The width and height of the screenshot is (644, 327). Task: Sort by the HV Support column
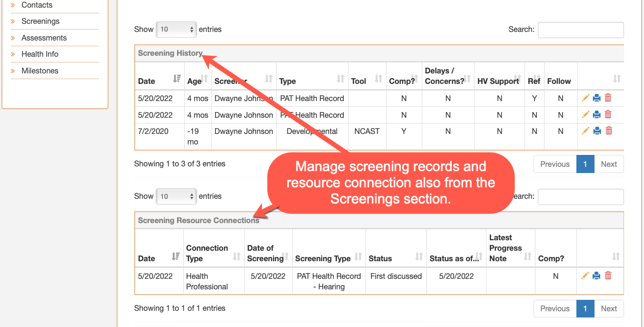pyautogui.click(x=499, y=76)
